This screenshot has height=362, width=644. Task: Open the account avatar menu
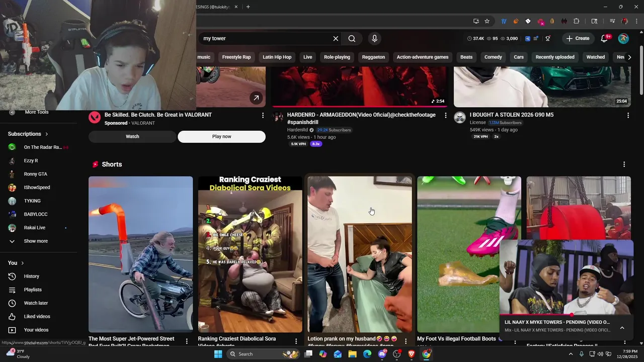click(623, 39)
